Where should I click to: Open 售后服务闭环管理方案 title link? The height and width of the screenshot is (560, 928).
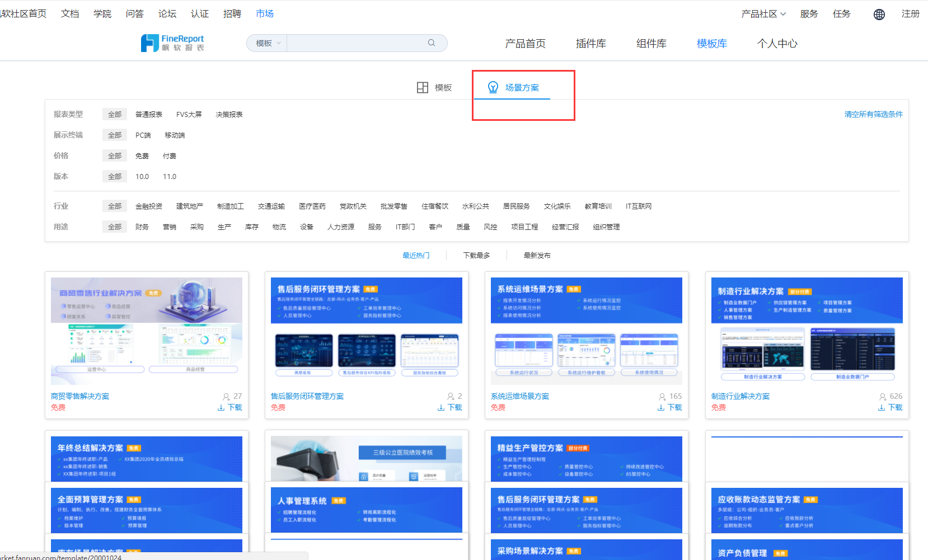click(x=307, y=396)
